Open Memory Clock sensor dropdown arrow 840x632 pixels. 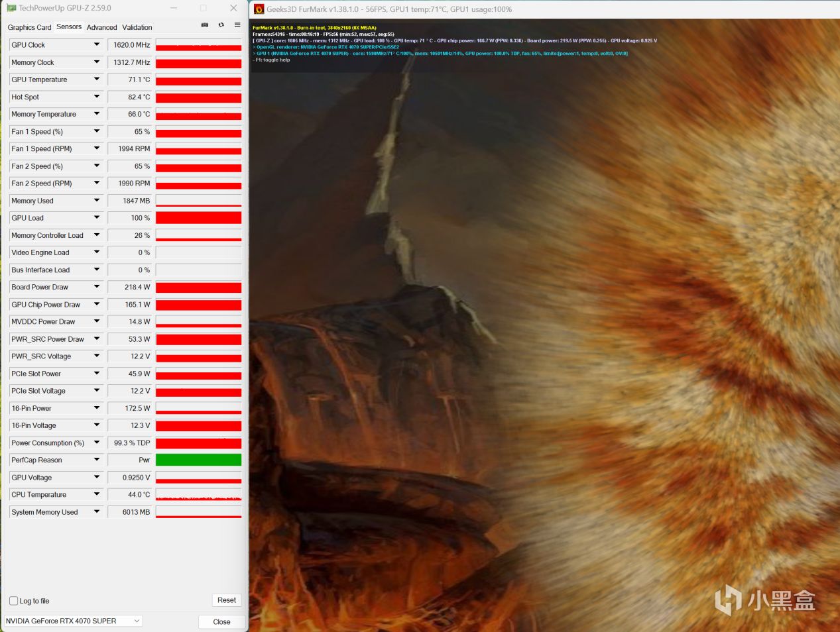tap(97, 62)
